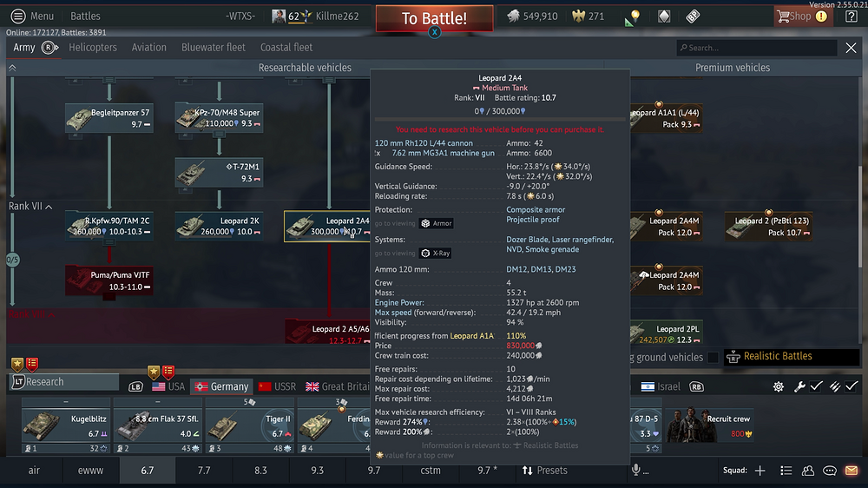Click the R cycle icon beside Army
This screenshot has height=488, width=868.
pyautogui.click(x=49, y=48)
